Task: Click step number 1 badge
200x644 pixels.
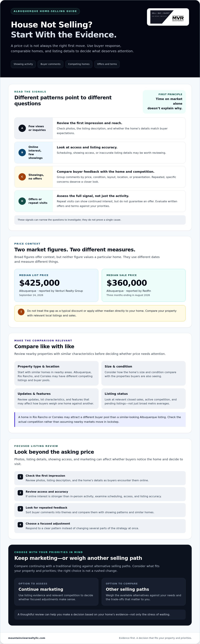Action: (20, 477)
